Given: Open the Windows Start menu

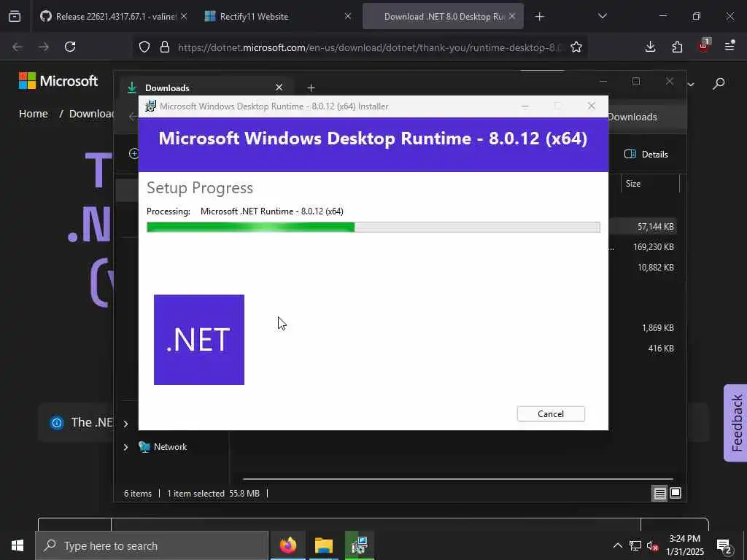Looking at the screenshot, I should tap(18, 545).
